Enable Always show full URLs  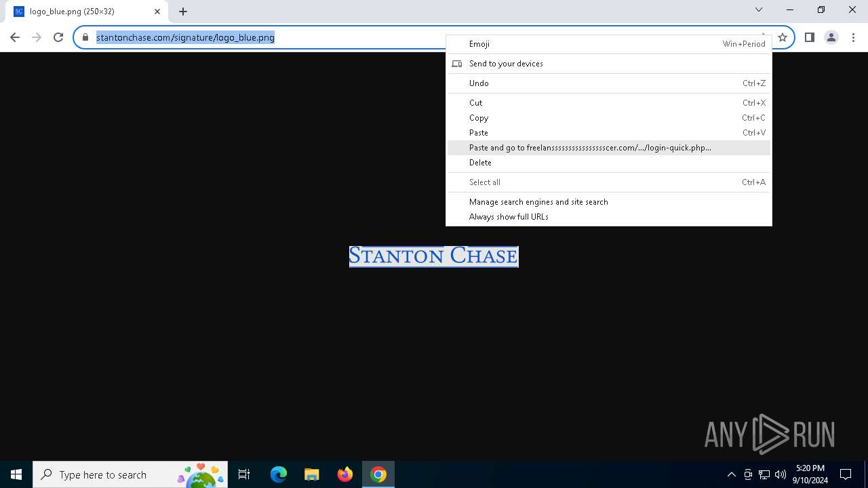pyautogui.click(x=609, y=217)
